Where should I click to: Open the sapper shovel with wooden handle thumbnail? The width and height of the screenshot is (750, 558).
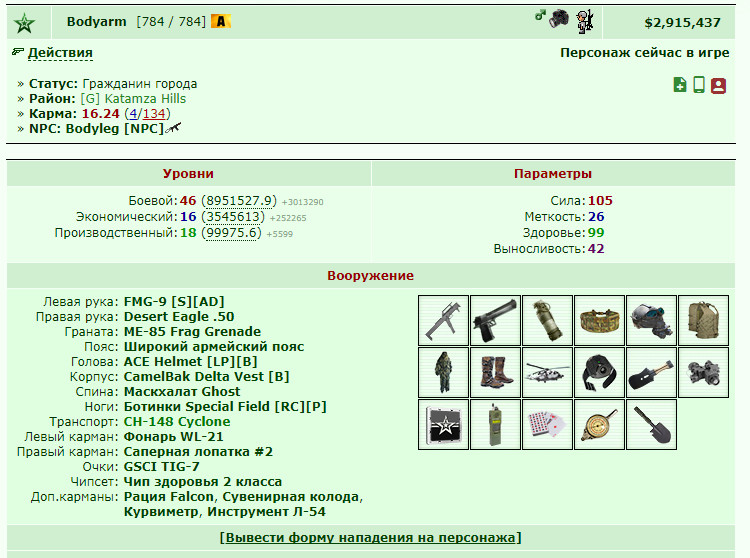651,372
